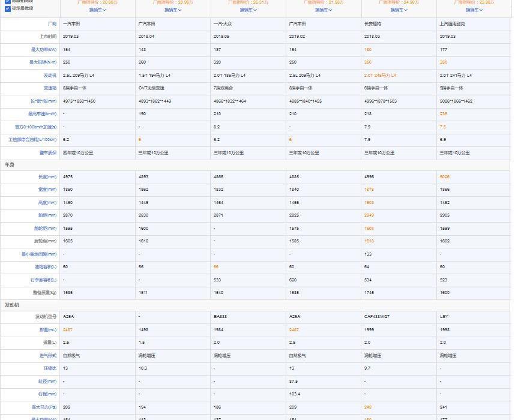Select the bore value 87.5

pyautogui.click(x=294, y=382)
